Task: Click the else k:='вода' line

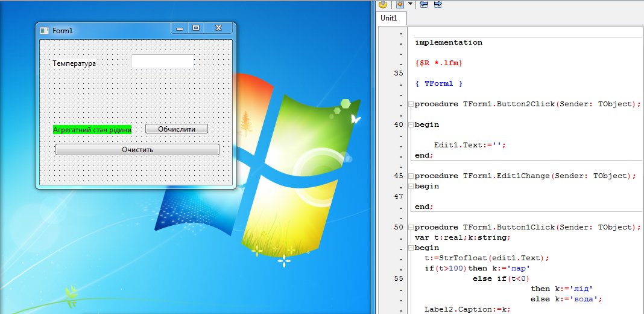Action: [x=566, y=300]
